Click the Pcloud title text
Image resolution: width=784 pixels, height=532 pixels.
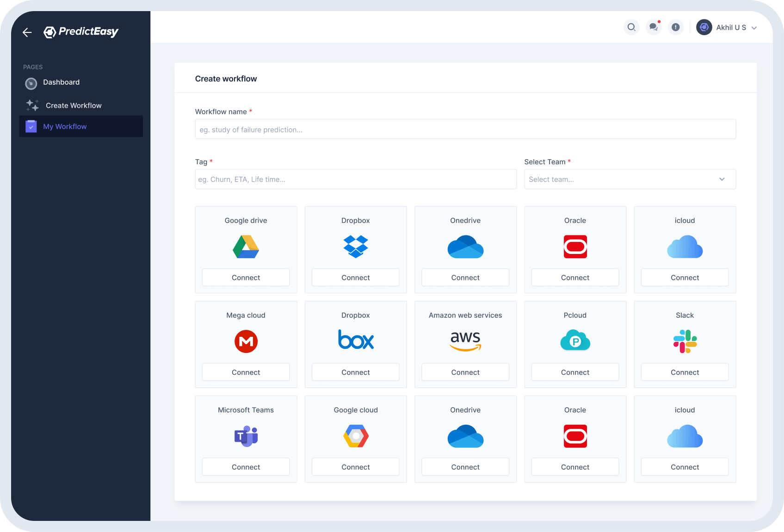[x=575, y=315]
